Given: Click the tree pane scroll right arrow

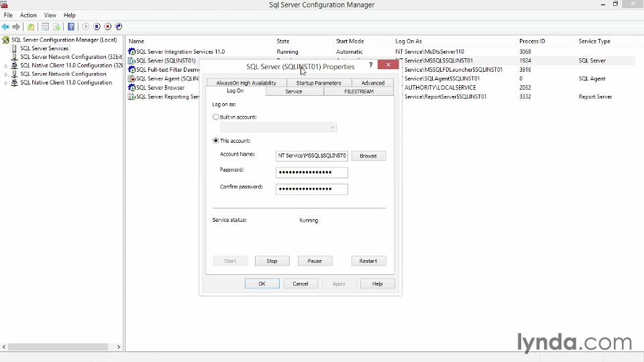Looking at the screenshot, I should [119, 347].
